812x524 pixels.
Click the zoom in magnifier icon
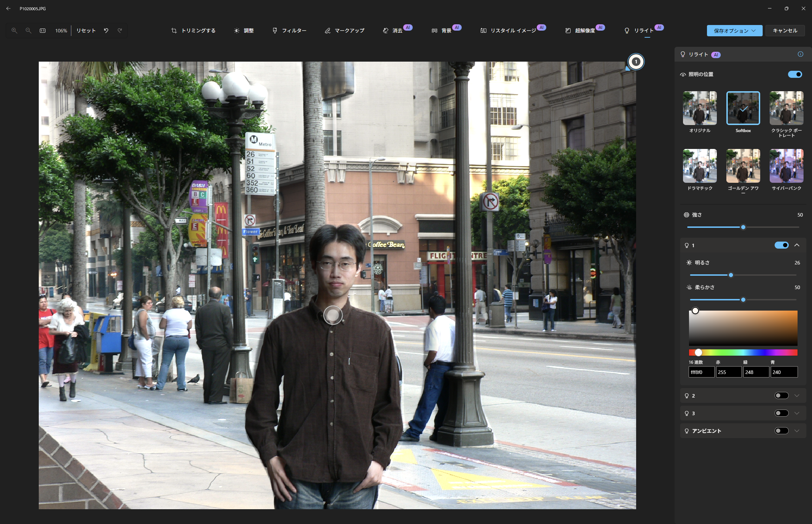click(x=14, y=31)
